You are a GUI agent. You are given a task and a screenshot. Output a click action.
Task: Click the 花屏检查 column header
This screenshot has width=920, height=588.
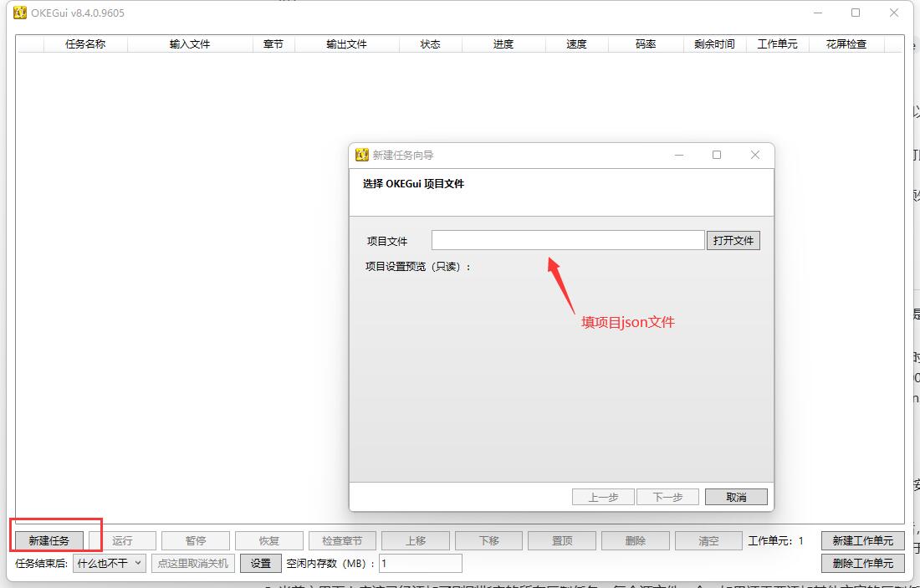point(846,44)
